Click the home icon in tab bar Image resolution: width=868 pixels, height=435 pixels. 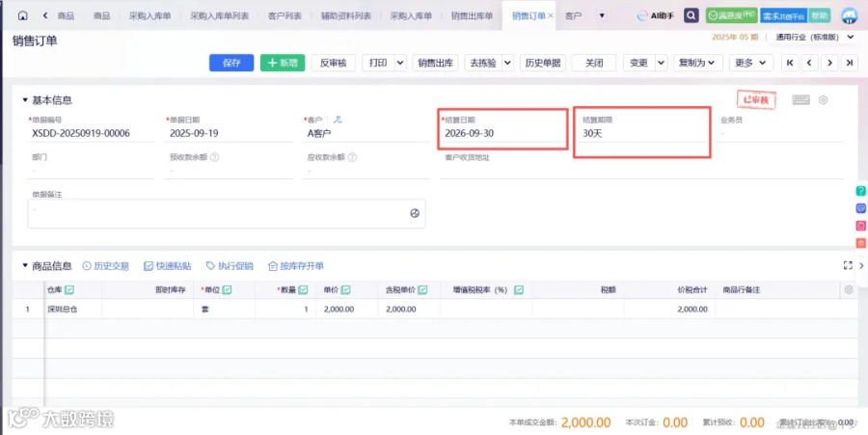(23, 16)
